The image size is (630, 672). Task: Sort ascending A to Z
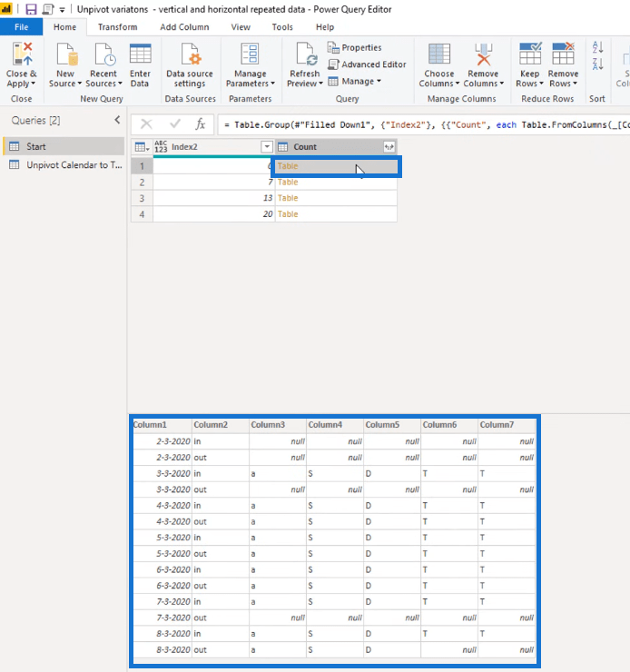tap(598, 46)
